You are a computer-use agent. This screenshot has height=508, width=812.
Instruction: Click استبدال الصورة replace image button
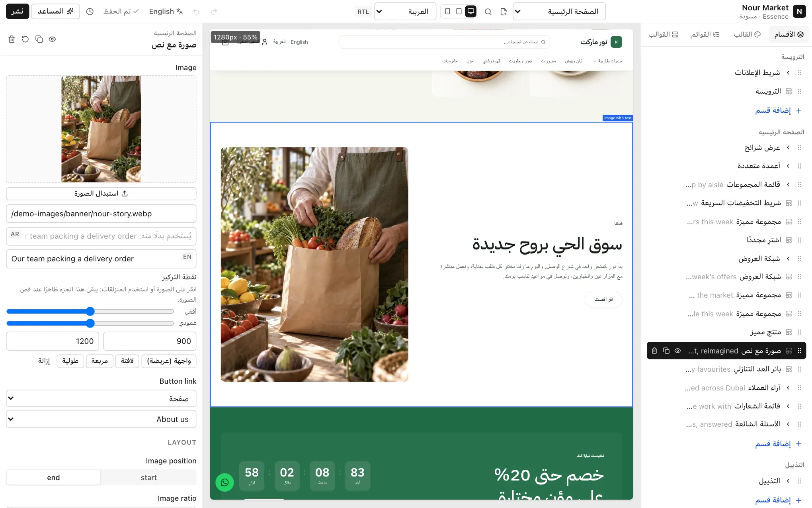click(101, 194)
